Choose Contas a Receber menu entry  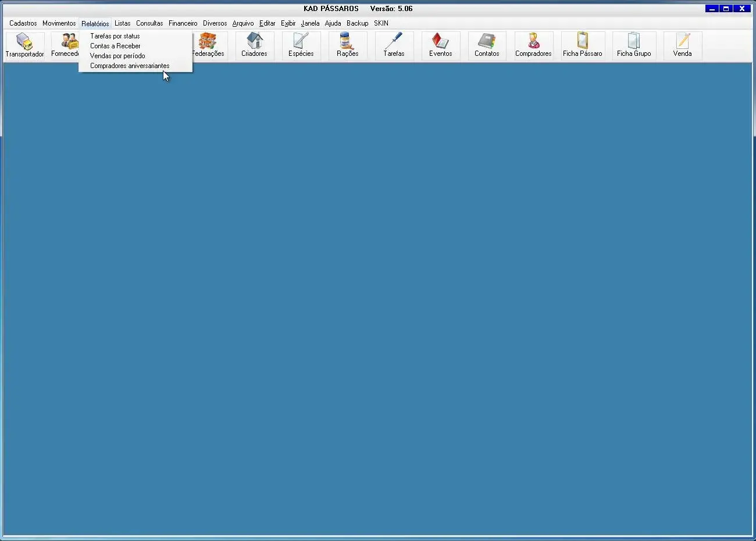(x=115, y=46)
